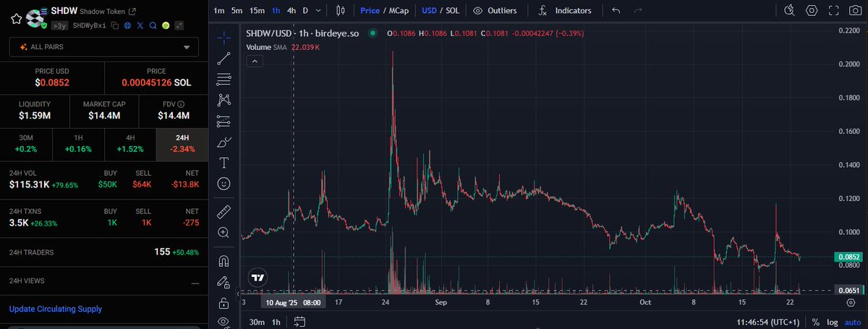Toggle magnet mode for drawings
The width and height of the screenshot is (868, 329).
[x=224, y=261]
